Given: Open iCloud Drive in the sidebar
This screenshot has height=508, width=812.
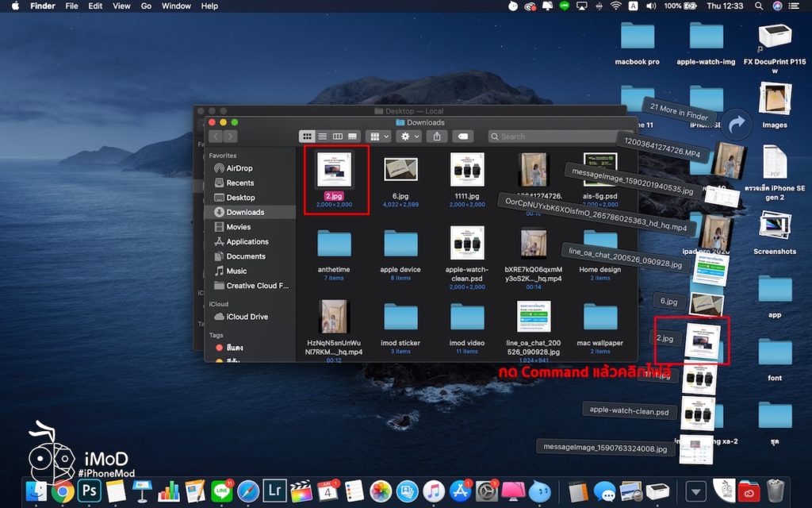Looking at the screenshot, I should coord(247,317).
